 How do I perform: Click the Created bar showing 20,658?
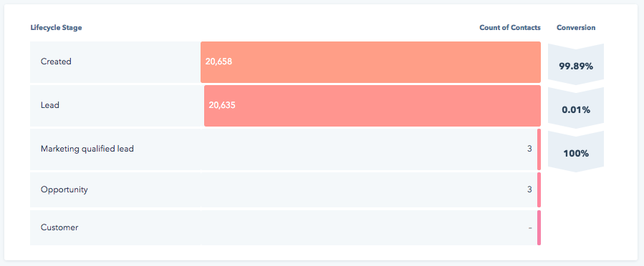370,62
